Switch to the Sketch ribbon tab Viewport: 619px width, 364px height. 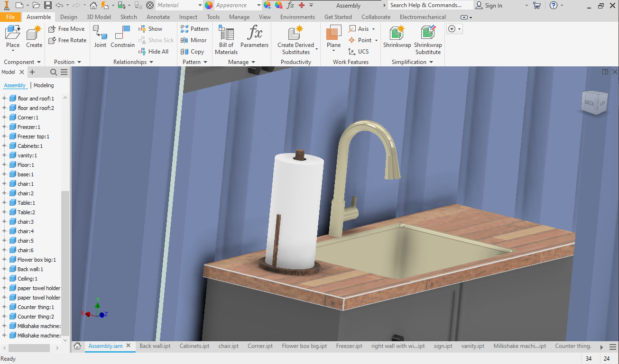click(x=129, y=17)
